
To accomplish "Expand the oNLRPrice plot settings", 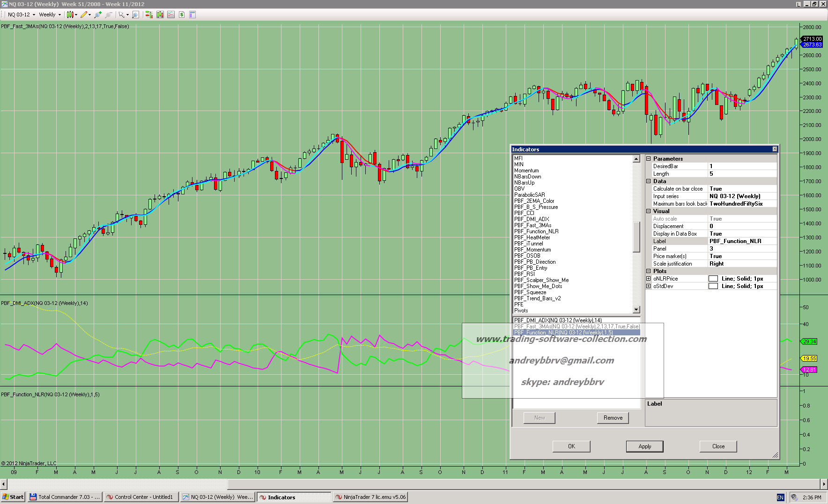I will tap(649, 279).
